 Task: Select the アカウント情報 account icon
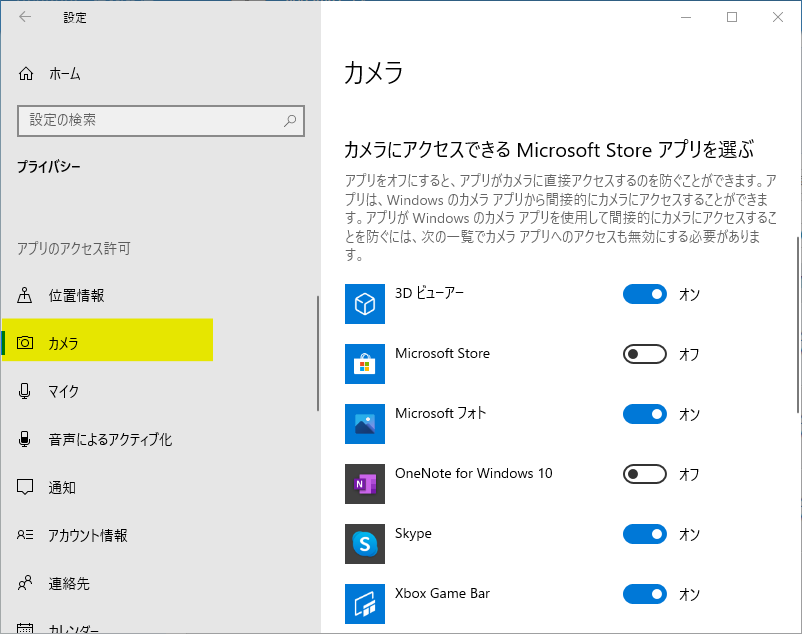(25, 535)
